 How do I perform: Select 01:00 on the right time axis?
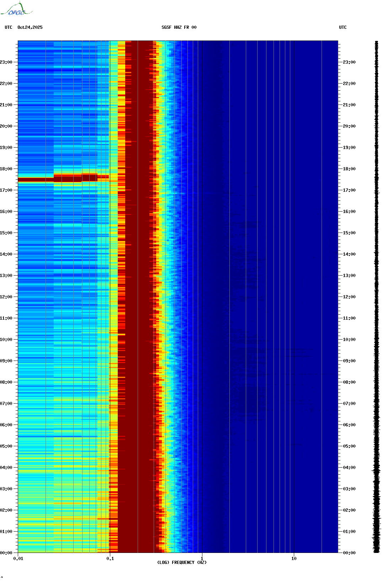click(349, 532)
